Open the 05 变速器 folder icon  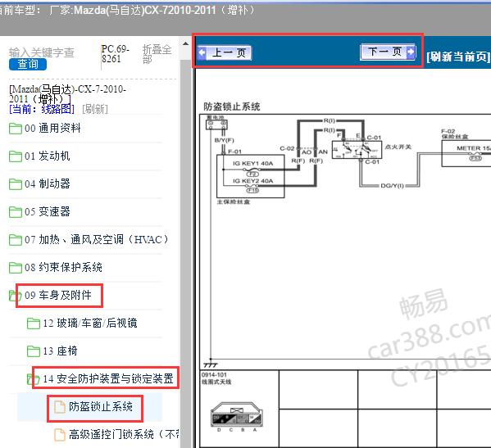click(16, 212)
